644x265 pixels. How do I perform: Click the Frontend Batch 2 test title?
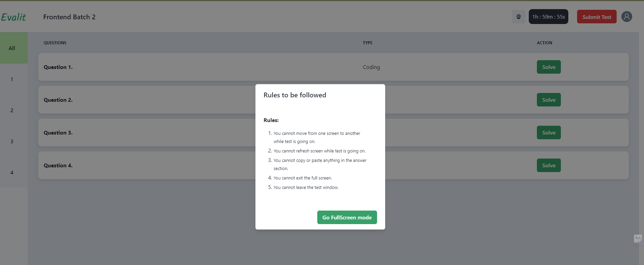tap(69, 17)
